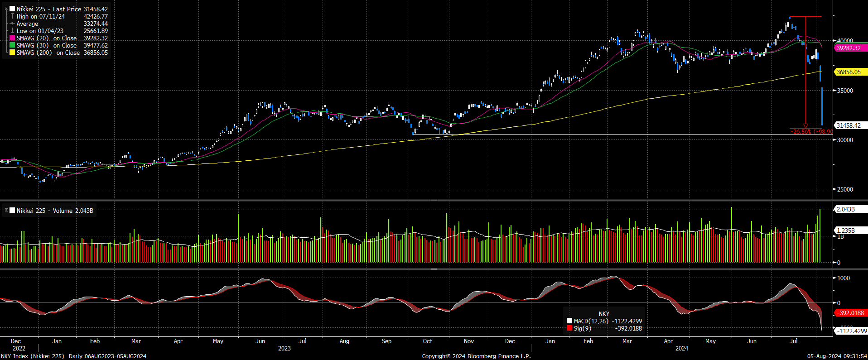Screen dimensions: 868x360
Task: Click the high value 42426.77 in legend
Action: [x=96, y=16]
